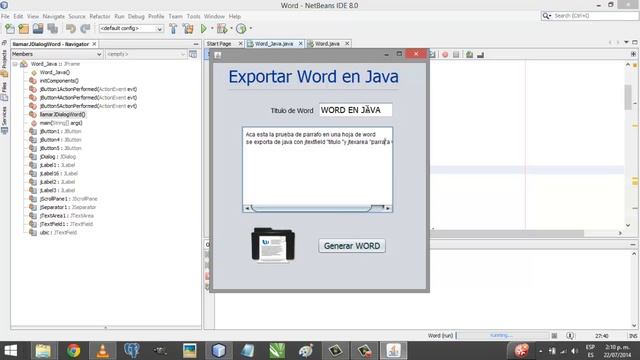Open the default config combo box

click(131, 29)
